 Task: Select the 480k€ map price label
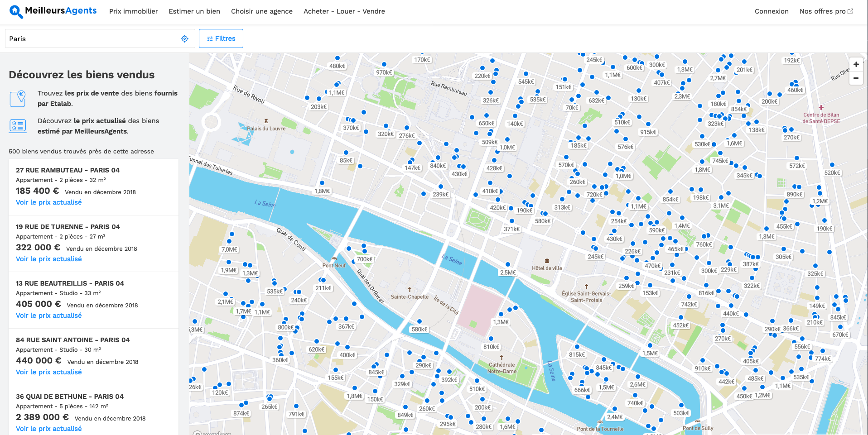coord(337,66)
